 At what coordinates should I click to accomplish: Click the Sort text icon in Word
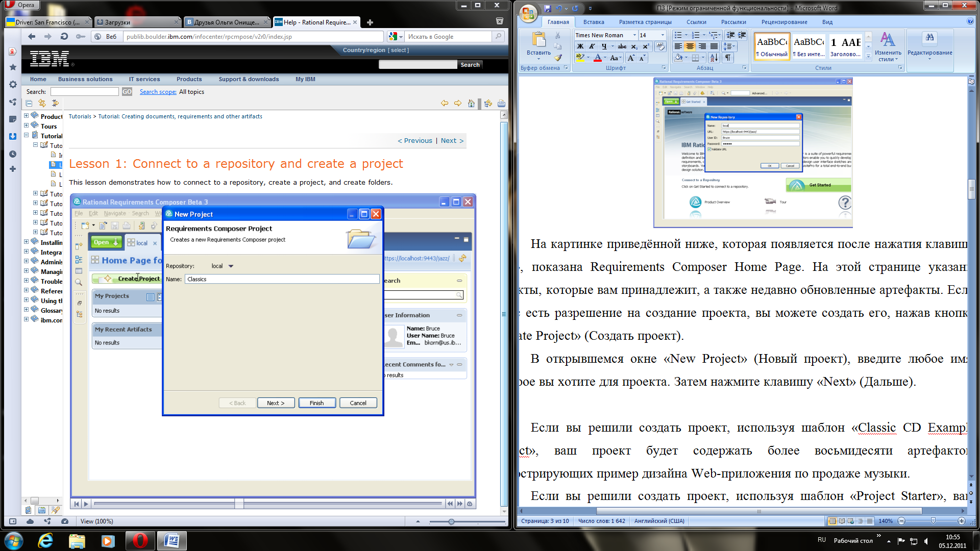(x=714, y=58)
